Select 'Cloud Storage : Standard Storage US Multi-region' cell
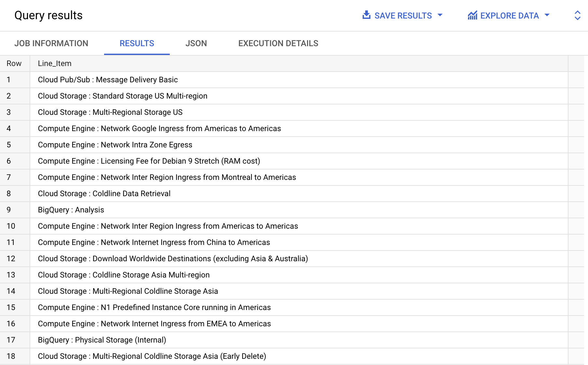The height and width of the screenshot is (365, 588). coord(299,96)
